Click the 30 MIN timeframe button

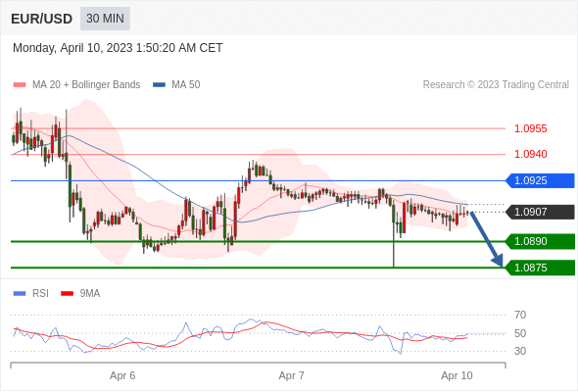click(105, 19)
